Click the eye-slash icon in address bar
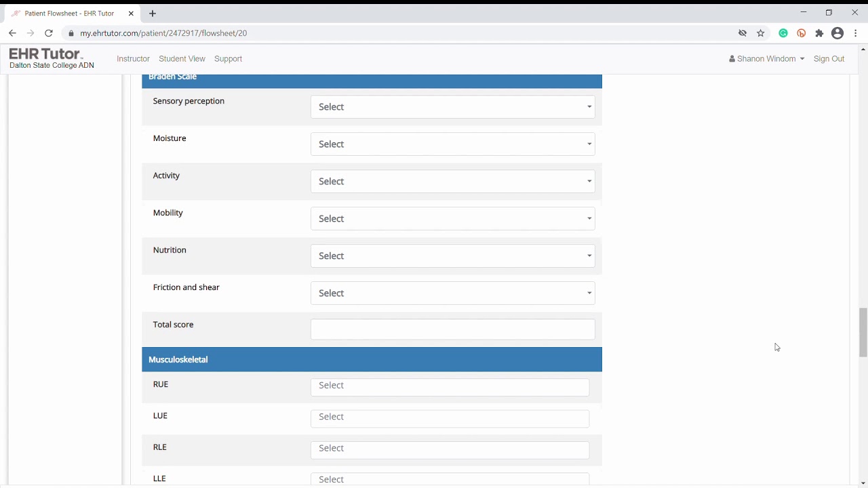The width and height of the screenshot is (868, 488). point(743,33)
